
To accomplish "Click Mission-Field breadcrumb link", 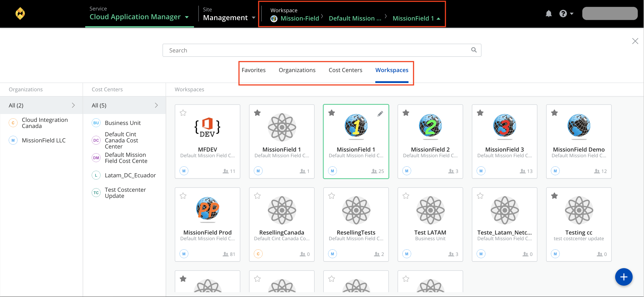I will tap(300, 19).
